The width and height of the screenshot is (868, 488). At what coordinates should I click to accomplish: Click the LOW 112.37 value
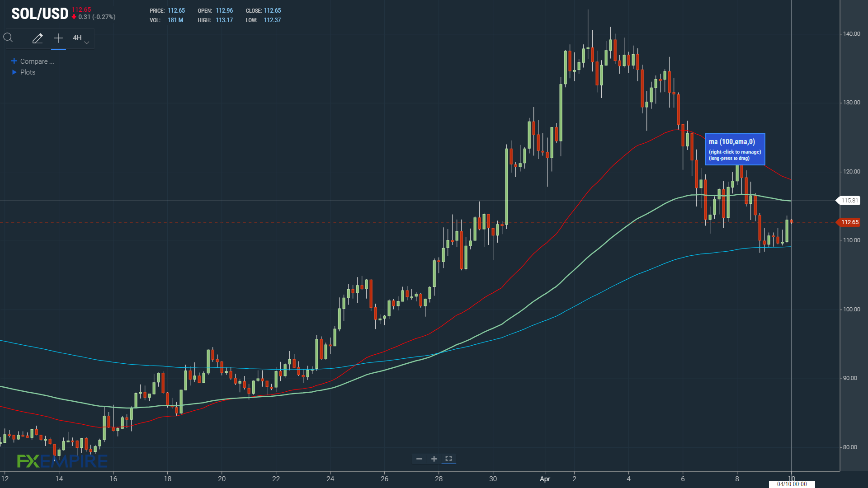click(272, 20)
